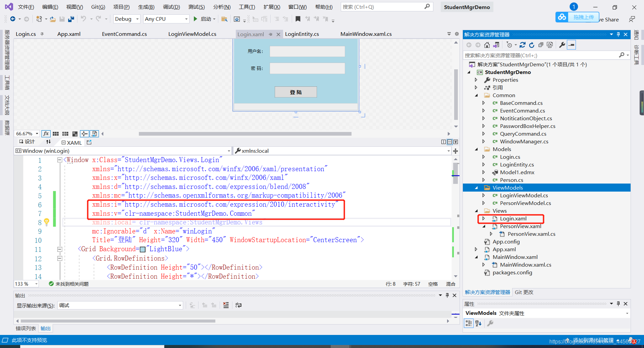Click the bookmark icon in toolbar

pyautogui.click(x=298, y=19)
